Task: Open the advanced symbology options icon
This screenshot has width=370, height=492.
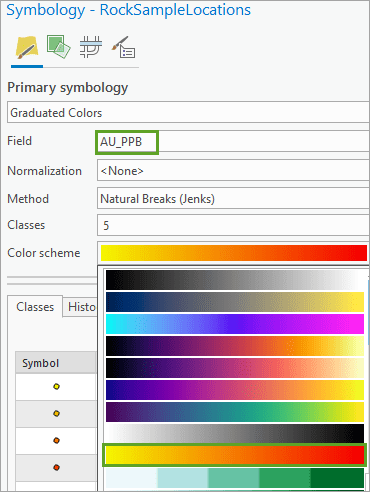Action: (123, 47)
